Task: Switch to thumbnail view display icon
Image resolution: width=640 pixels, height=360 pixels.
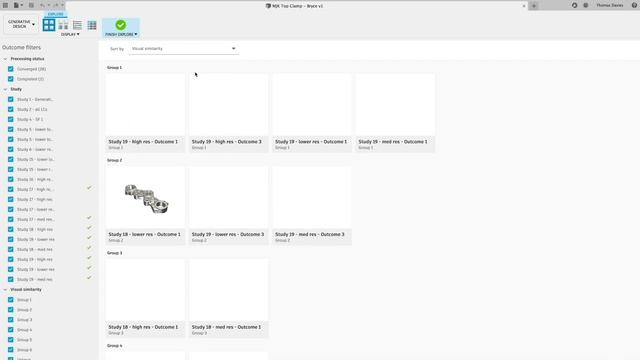Action: (x=49, y=25)
